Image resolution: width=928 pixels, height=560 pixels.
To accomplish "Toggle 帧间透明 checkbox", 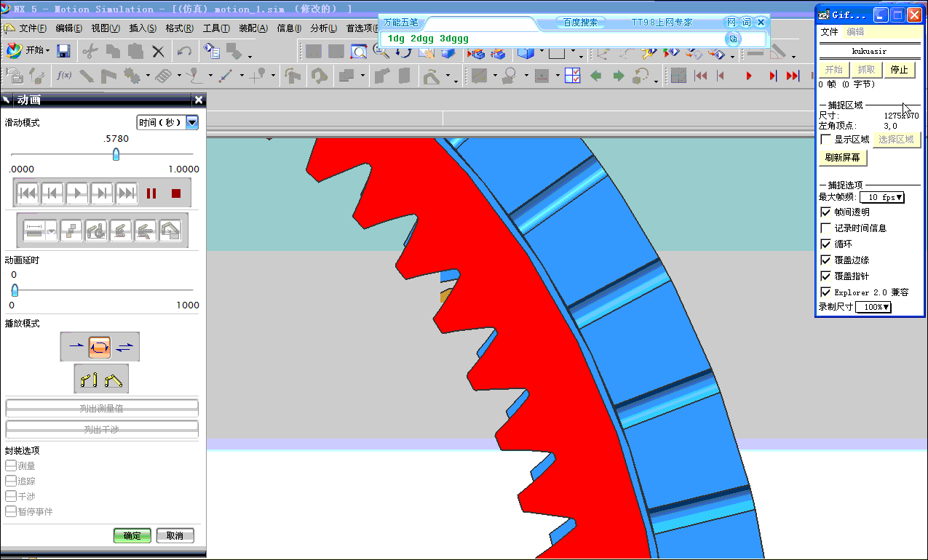I will click(x=825, y=212).
